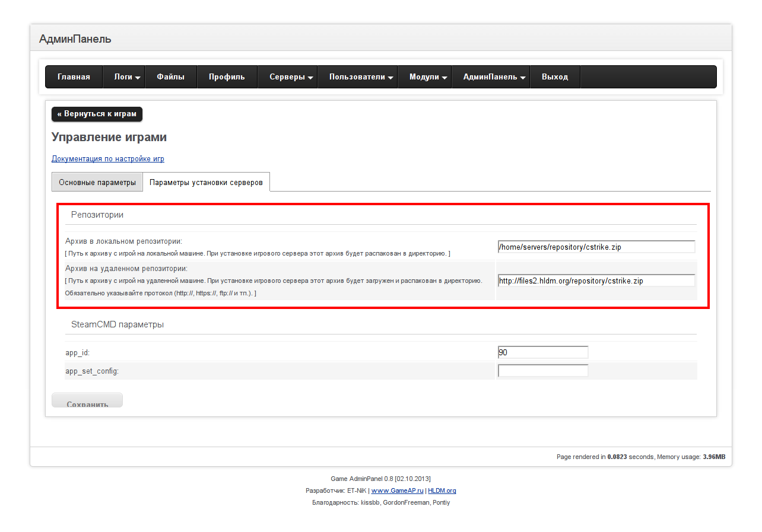Focus the local repository archive path field
762x532 pixels.
596,247
